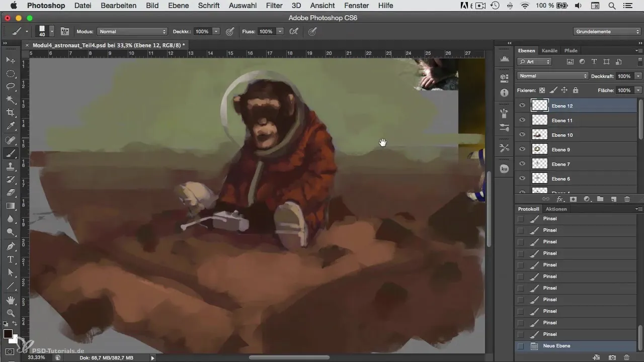Toggle lock all for layer
This screenshot has height=362, width=644.
(575, 90)
